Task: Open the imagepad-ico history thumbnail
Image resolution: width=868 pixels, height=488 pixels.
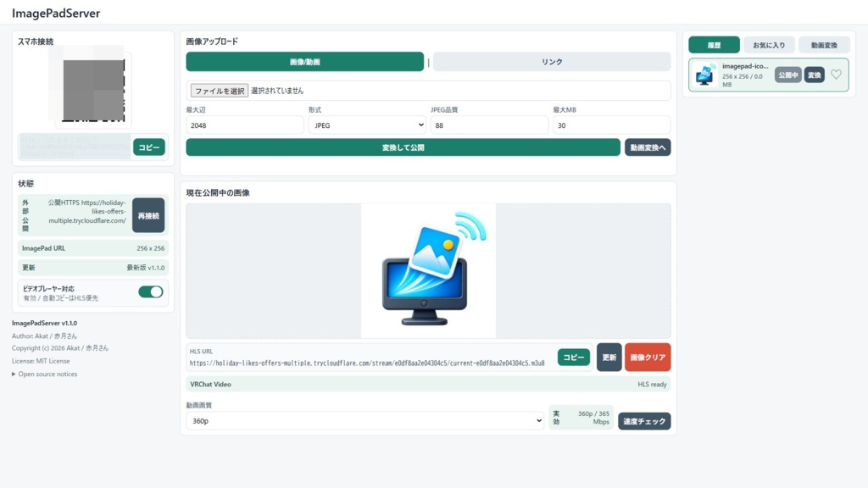Action: pyautogui.click(x=704, y=75)
